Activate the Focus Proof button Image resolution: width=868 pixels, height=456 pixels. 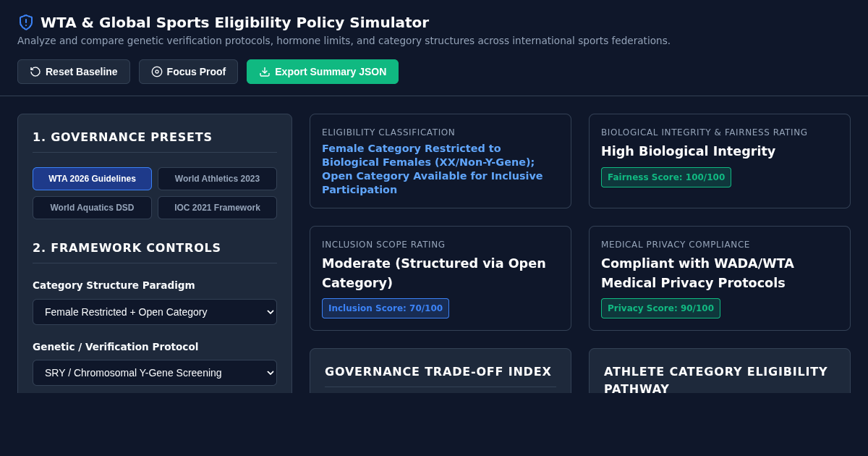click(x=188, y=72)
